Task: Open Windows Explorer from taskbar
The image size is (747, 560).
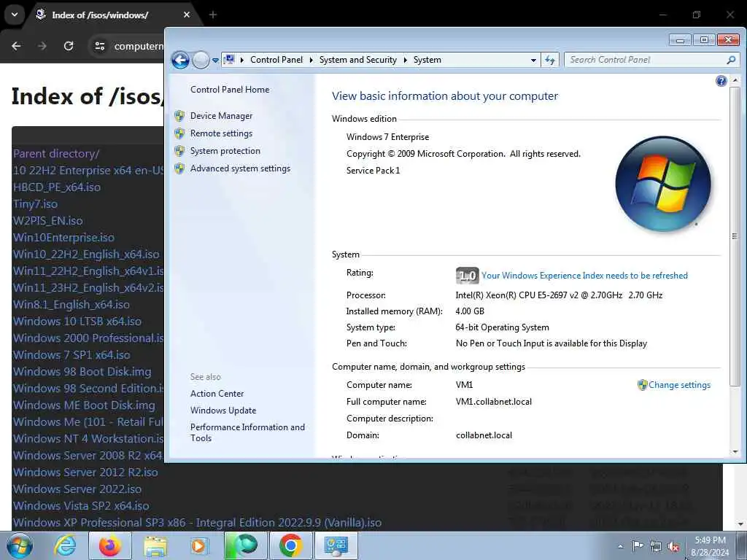Action: pos(155,545)
